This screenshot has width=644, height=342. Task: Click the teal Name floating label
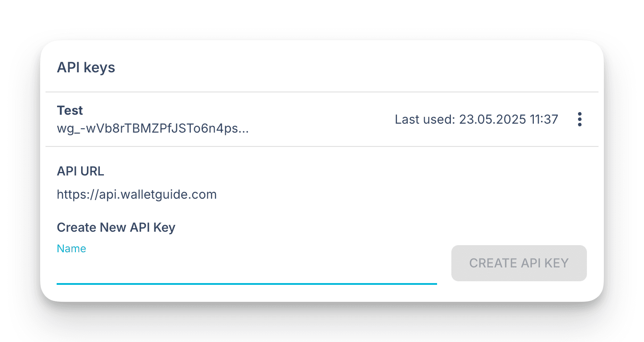pyautogui.click(x=71, y=249)
